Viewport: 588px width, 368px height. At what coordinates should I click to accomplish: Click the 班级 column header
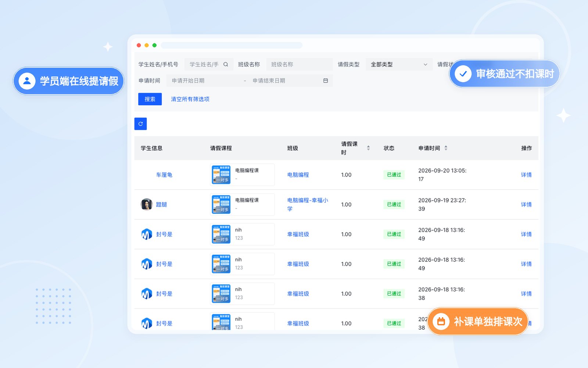point(293,148)
